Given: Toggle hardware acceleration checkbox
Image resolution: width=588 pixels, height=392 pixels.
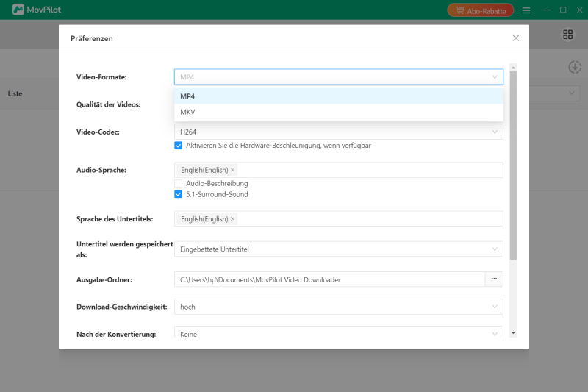Looking at the screenshot, I should [x=179, y=146].
